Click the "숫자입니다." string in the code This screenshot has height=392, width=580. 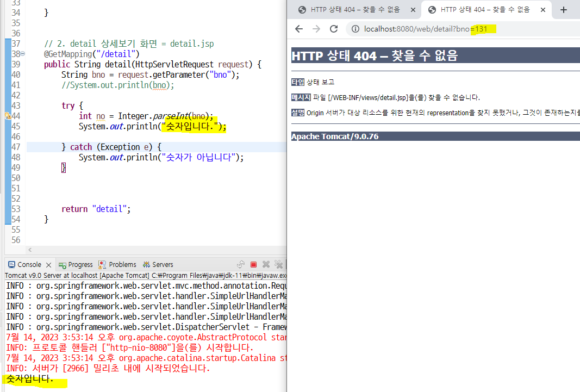pos(190,127)
